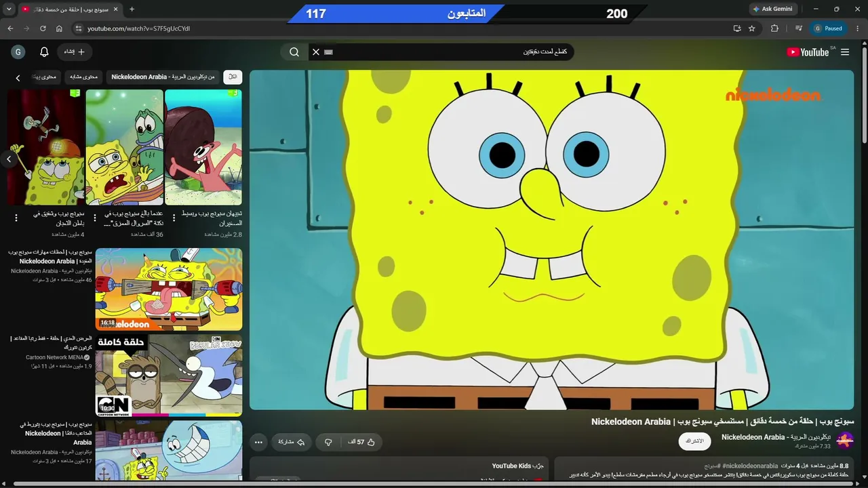Screen dimensions: 868x488
Task: Click the install app icon in address bar
Action: pos(737,28)
